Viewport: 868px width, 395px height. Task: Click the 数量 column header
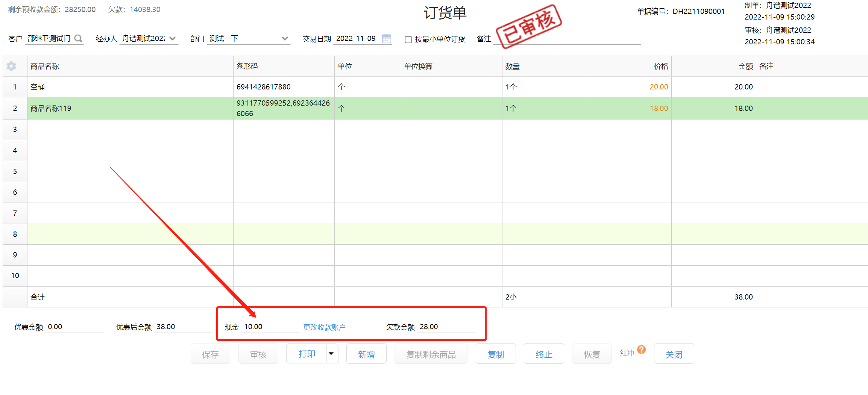tap(545, 66)
